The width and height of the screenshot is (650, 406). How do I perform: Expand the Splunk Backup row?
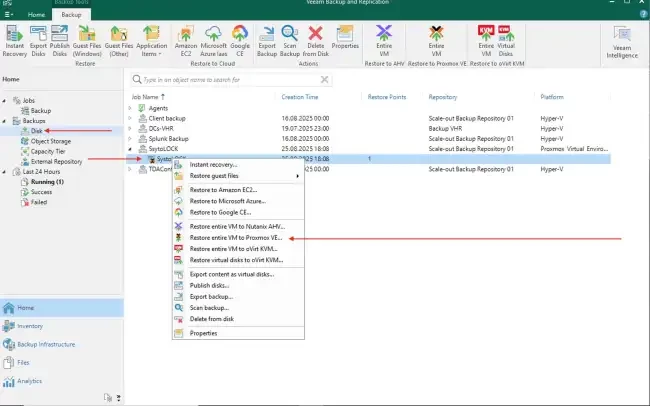click(130, 139)
